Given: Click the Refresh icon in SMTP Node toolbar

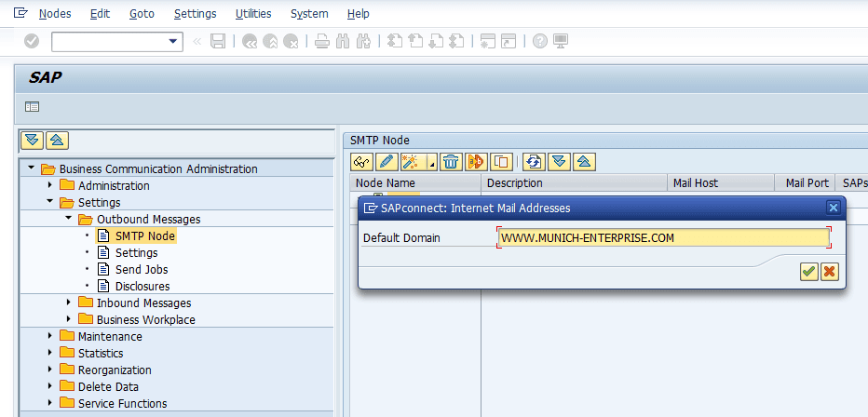Looking at the screenshot, I should (x=535, y=161).
